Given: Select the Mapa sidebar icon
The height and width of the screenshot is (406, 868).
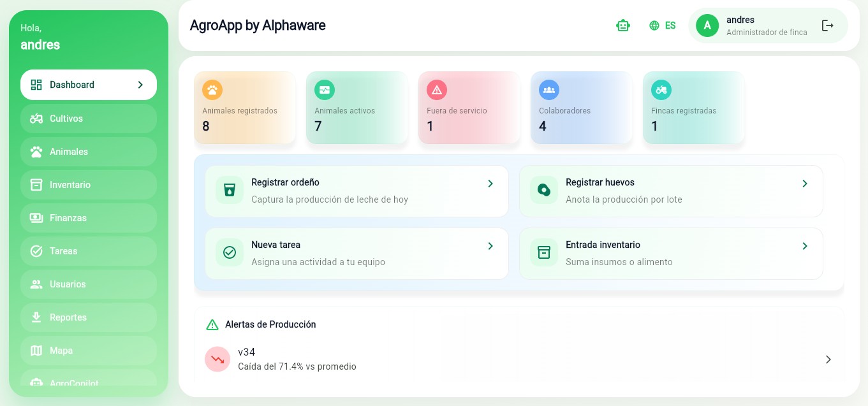Looking at the screenshot, I should [x=36, y=351].
